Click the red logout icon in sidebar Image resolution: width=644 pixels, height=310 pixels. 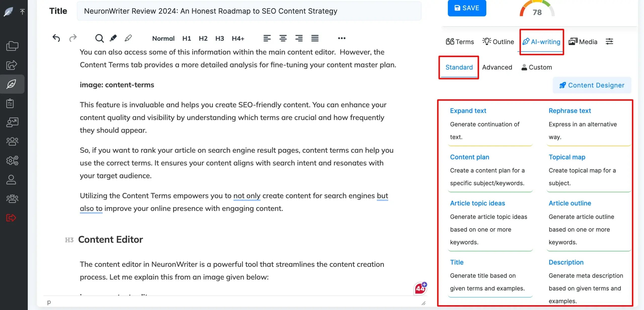11,218
